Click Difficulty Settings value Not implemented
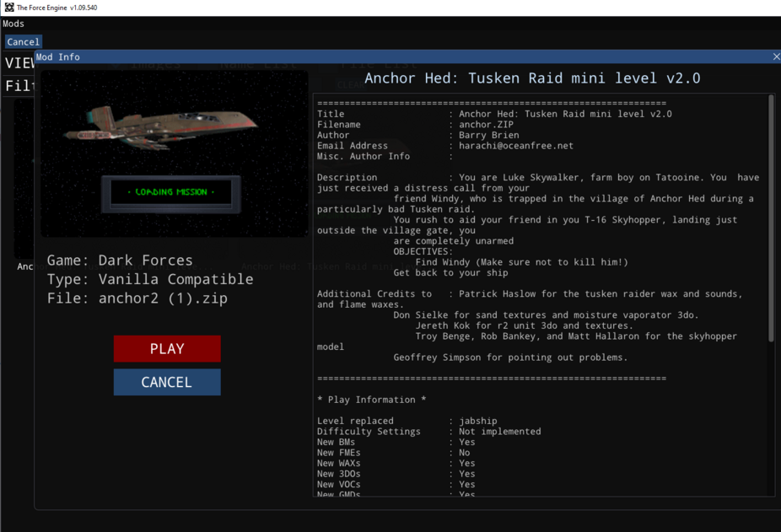Screen dimensions: 781x532 tap(499, 432)
